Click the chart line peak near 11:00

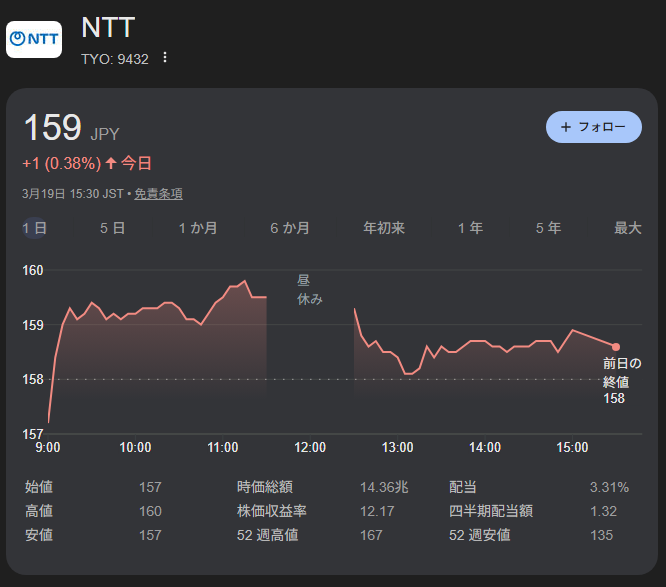click(244, 281)
